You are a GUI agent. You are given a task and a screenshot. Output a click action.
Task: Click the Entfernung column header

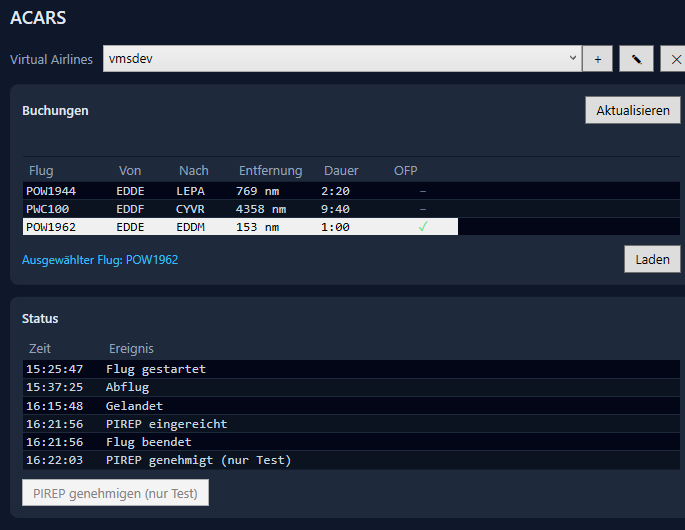tap(270, 170)
